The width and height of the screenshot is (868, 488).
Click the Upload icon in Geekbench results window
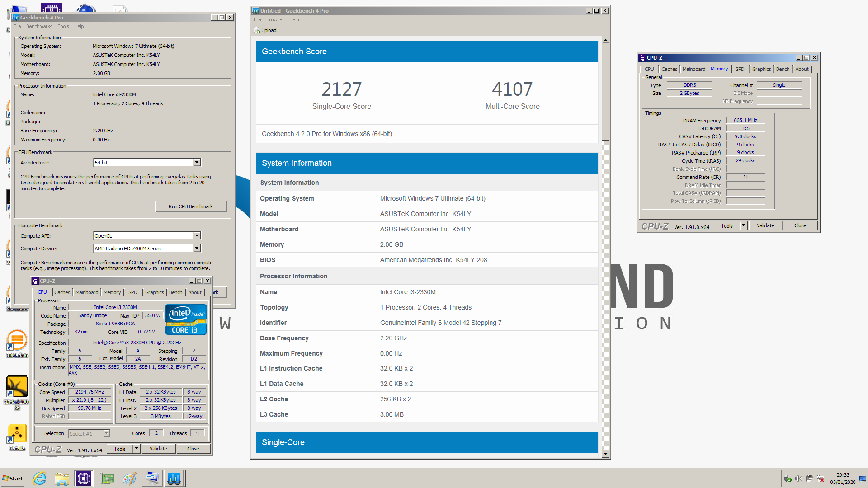(x=257, y=30)
